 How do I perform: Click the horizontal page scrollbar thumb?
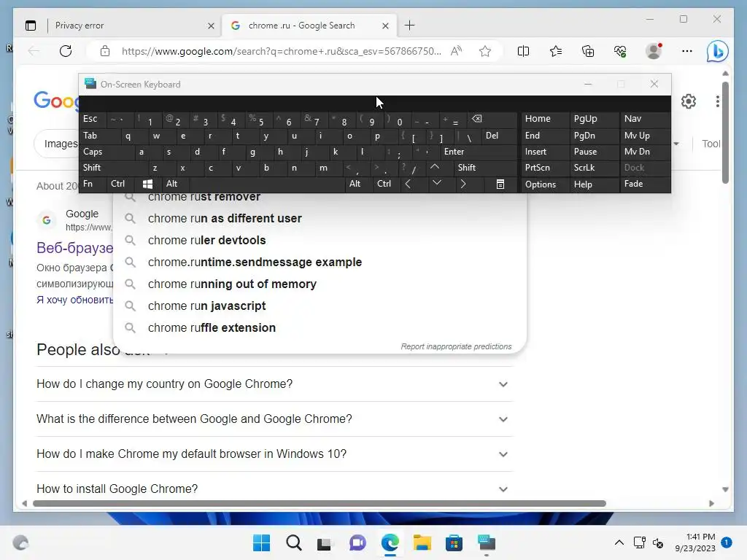coord(320,503)
